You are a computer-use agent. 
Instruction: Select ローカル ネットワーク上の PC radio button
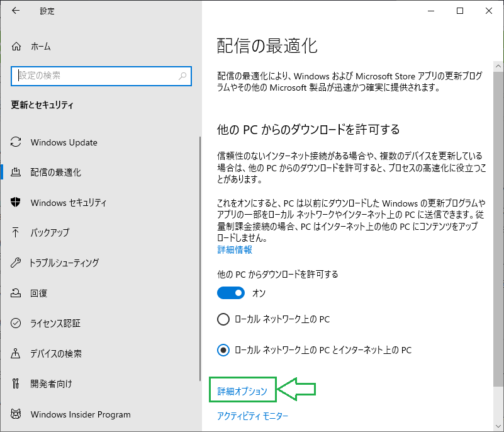(x=223, y=319)
